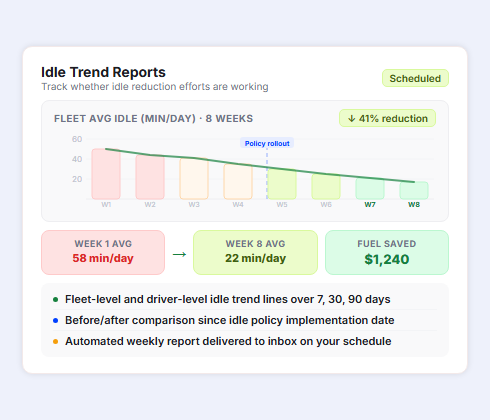Click the 20 y-axis label
Screen dimensions: 490x420
(77, 179)
